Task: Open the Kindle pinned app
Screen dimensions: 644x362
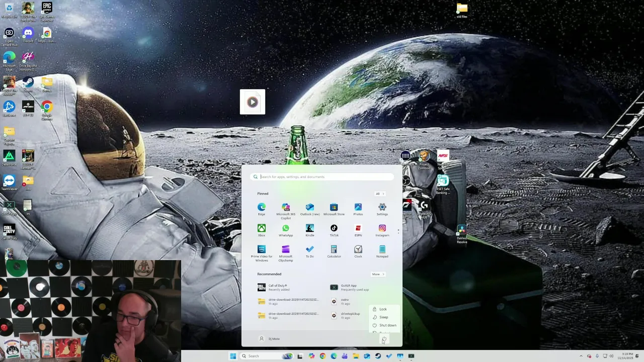Action: coord(310,230)
